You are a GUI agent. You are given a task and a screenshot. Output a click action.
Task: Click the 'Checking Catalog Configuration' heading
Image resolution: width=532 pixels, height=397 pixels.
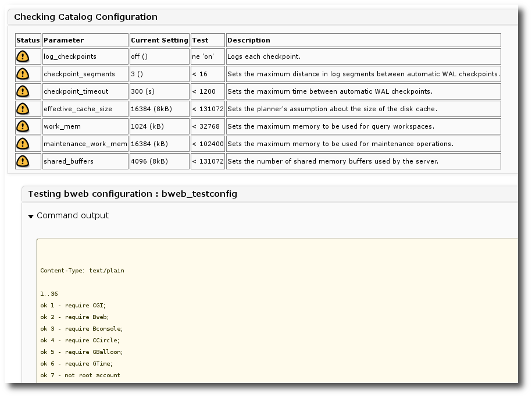coord(86,17)
